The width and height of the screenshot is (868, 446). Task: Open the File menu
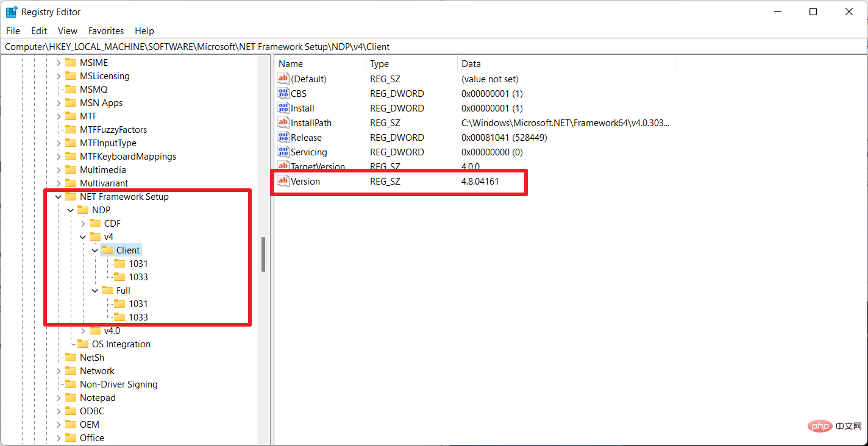click(x=13, y=30)
